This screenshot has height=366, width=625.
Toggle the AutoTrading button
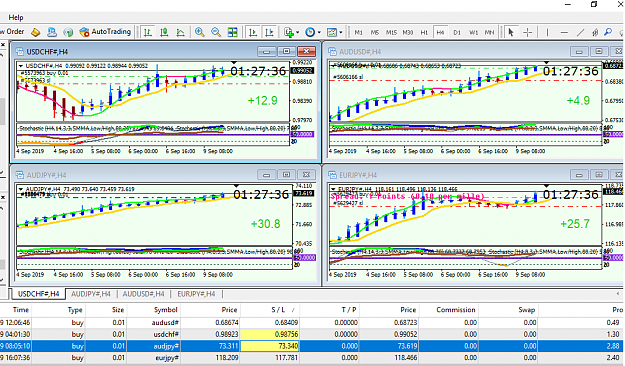coord(105,32)
